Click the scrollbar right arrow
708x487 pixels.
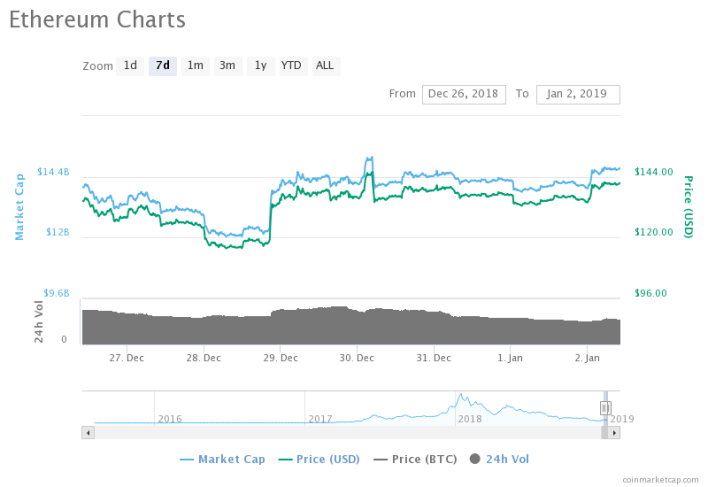pyautogui.click(x=614, y=433)
